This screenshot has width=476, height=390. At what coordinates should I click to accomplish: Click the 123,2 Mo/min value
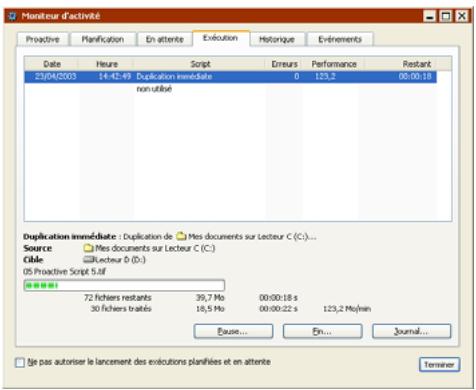point(347,309)
